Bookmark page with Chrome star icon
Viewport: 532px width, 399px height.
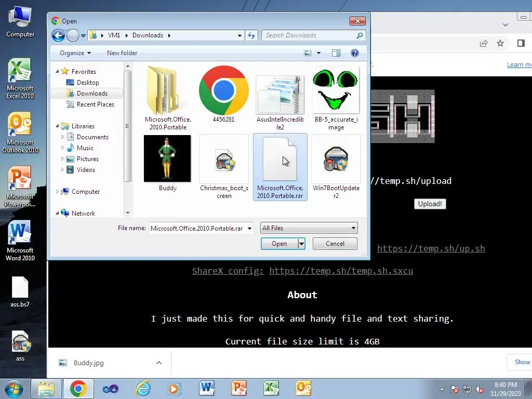coord(500,43)
